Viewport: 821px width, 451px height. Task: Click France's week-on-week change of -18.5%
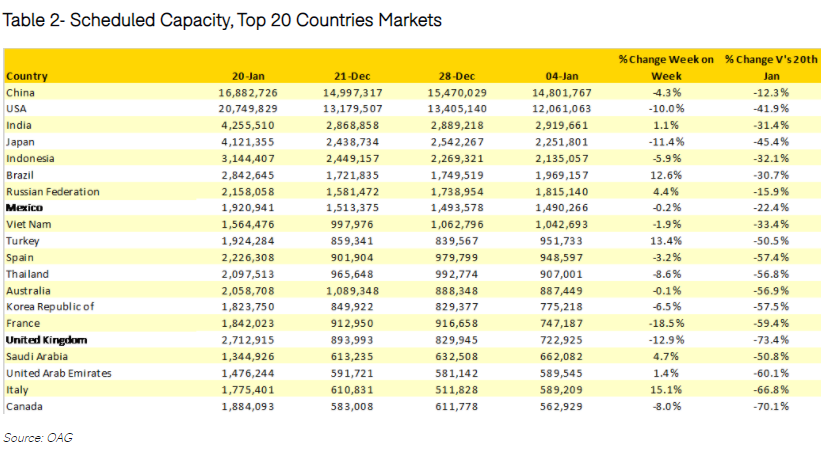(x=668, y=323)
